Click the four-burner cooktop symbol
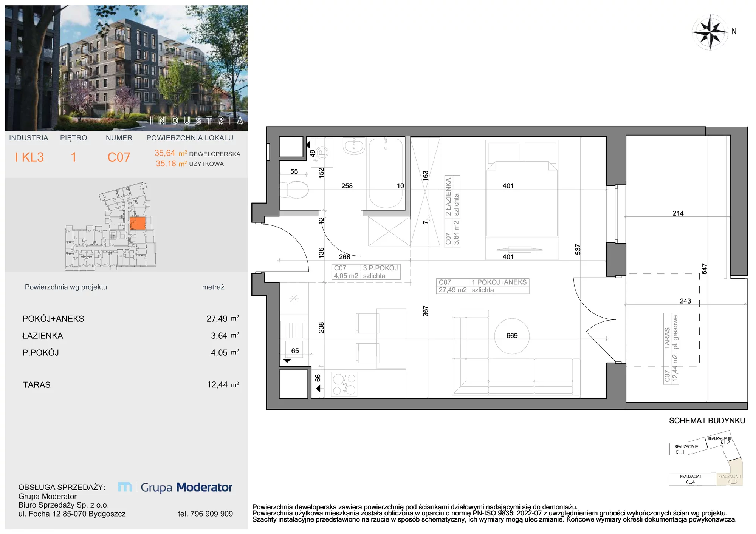This screenshot has height=534, width=756. [344, 384]
